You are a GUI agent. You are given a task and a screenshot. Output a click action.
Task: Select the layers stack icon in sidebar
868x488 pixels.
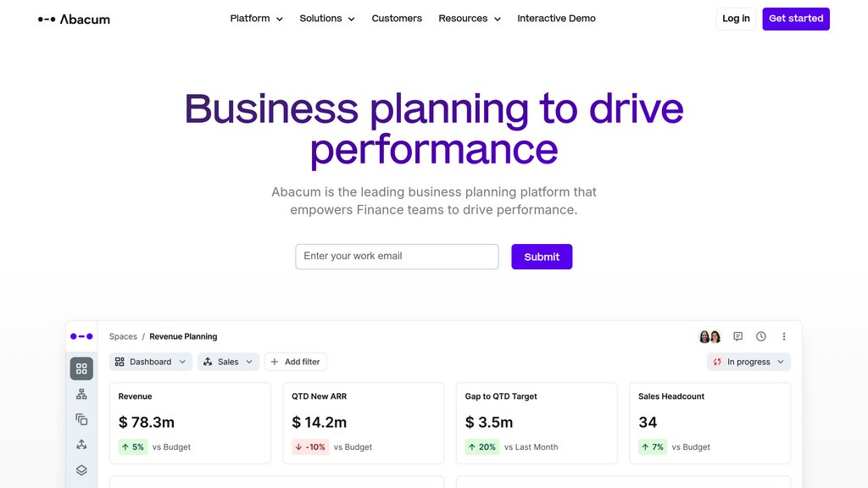tap(81, 470)
